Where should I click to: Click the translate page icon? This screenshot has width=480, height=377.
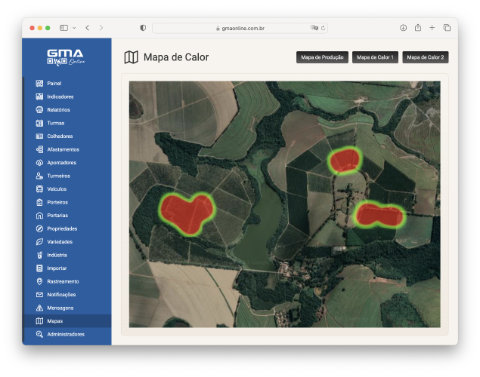click(x=314, y=28)
